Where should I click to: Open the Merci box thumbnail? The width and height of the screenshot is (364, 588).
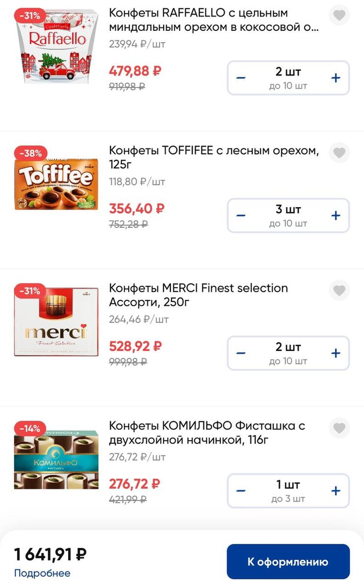coord(56,321)
